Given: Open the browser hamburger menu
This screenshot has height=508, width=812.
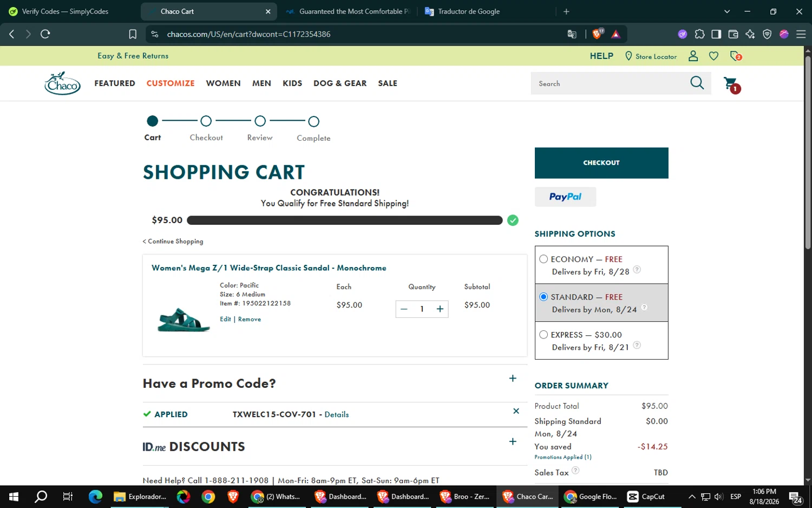Looking at the screenshot, I should click(x=801, y=34).
